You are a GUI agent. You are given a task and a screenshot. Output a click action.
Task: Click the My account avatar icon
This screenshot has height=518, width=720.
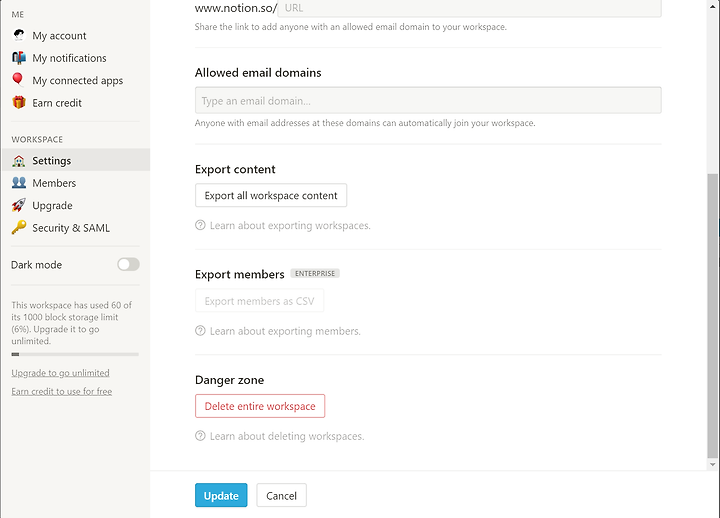tap(19, 35)
